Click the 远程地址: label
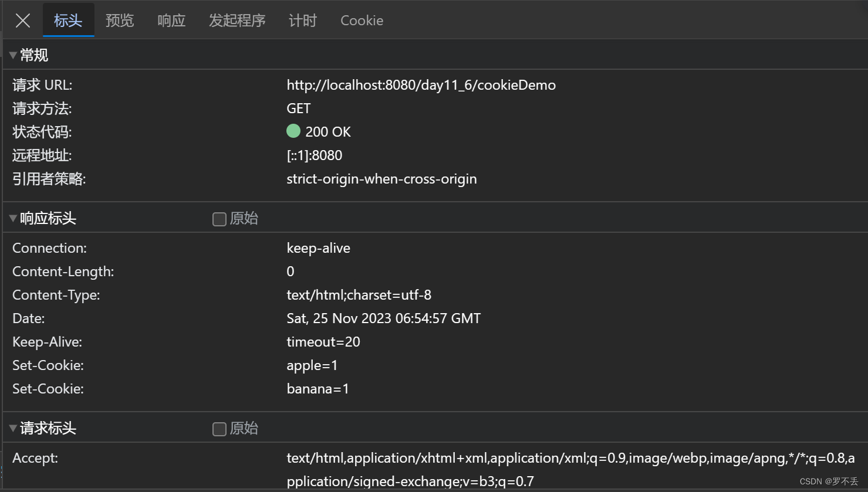 tap(42, 155)
